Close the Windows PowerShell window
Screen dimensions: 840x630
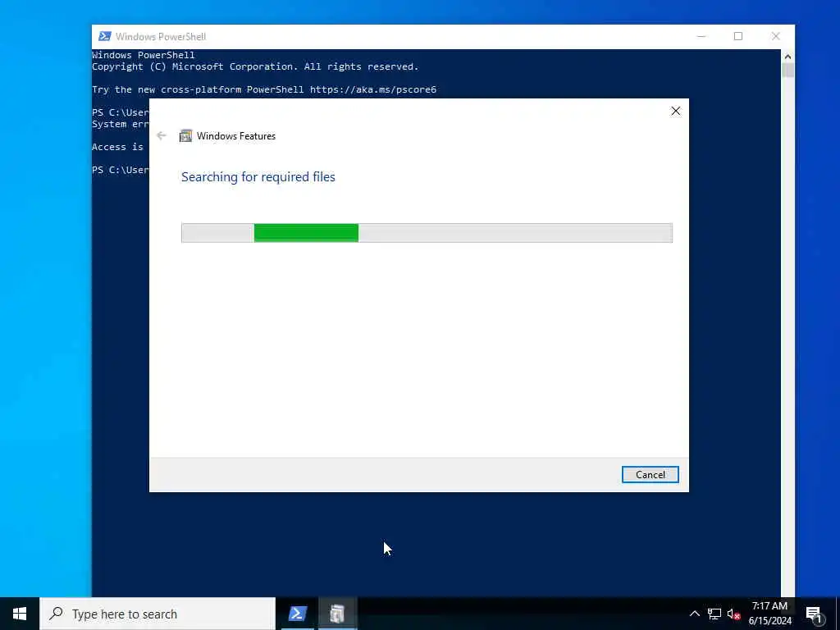pyautogui.click(x=776, y=36)
